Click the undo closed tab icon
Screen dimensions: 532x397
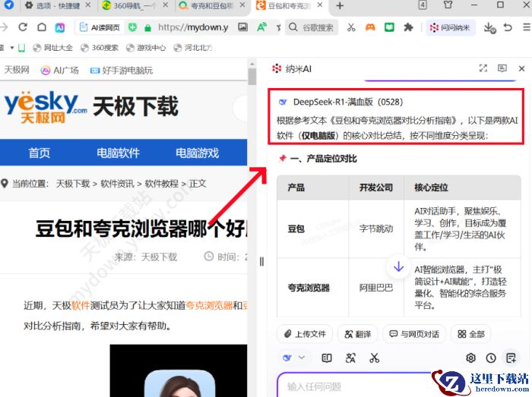[x=508, y=27]
